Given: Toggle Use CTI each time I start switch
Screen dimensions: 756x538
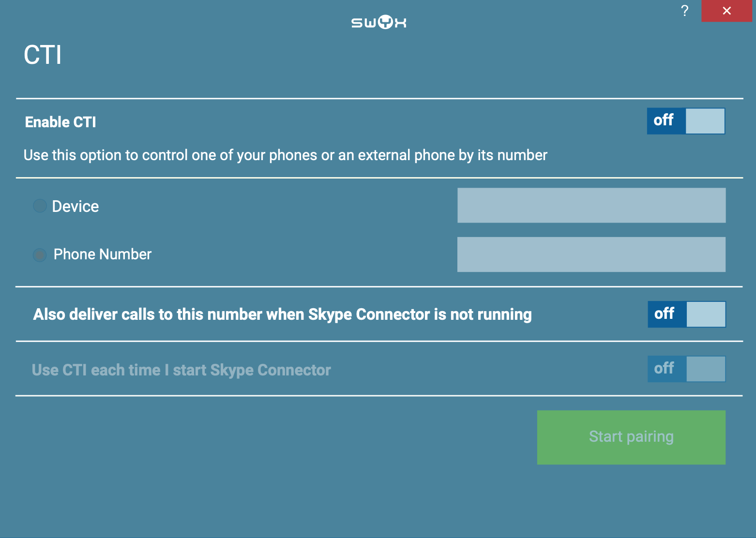Looking at the screenshot, I should click(687, 369).
